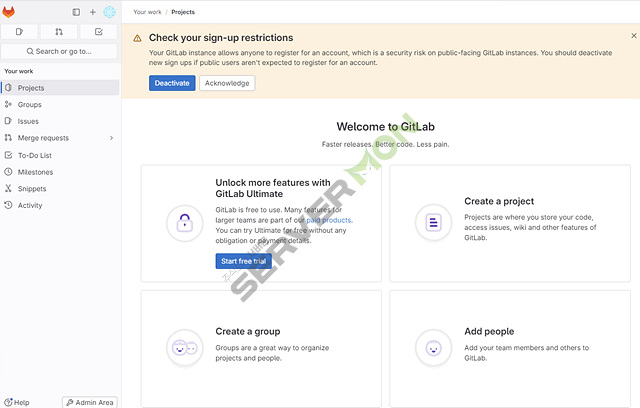Click the Projects sidebar icon

[8, 88]
